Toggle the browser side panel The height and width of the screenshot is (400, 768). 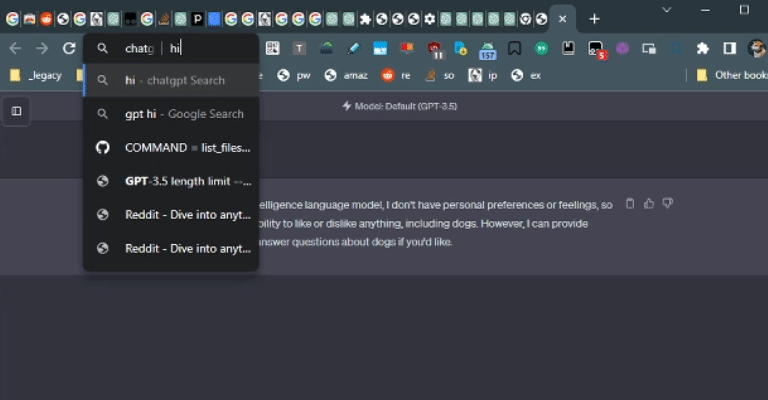pos(730,48)
